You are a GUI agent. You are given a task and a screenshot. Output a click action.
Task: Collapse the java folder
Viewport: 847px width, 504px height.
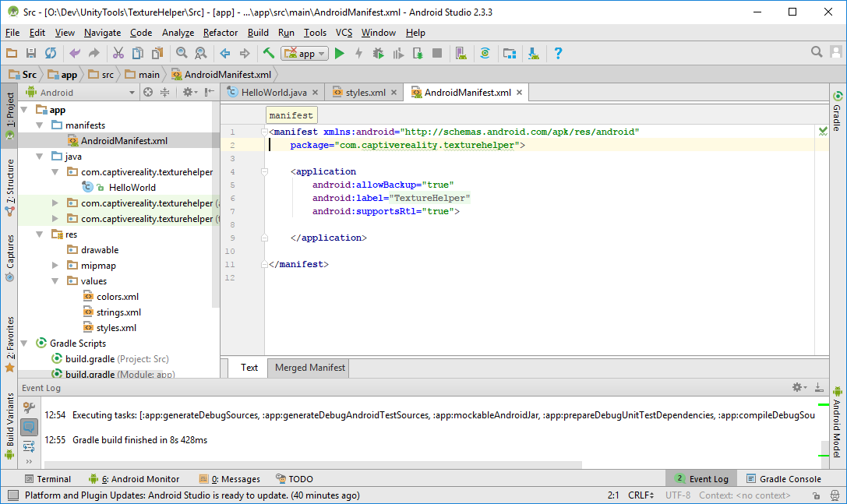point(40,157)
